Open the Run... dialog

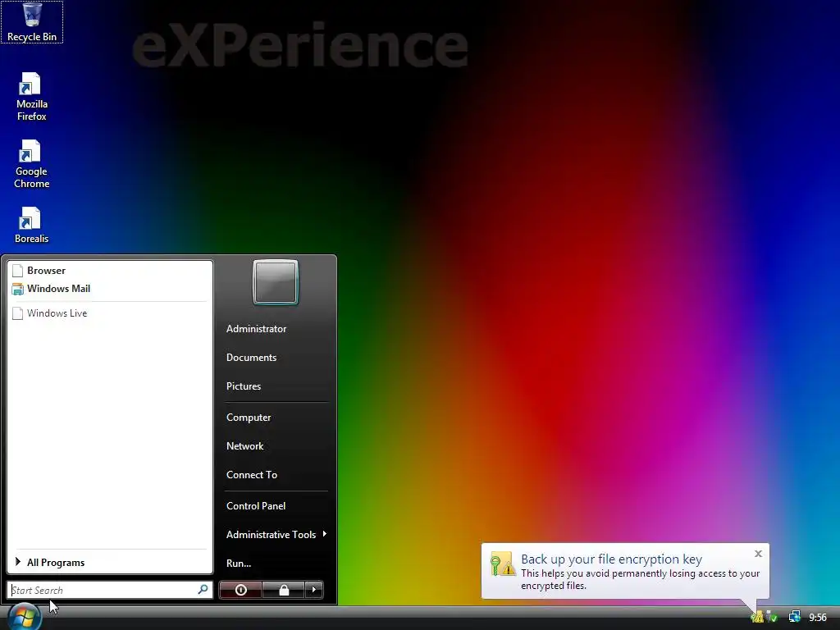point(239,564)
